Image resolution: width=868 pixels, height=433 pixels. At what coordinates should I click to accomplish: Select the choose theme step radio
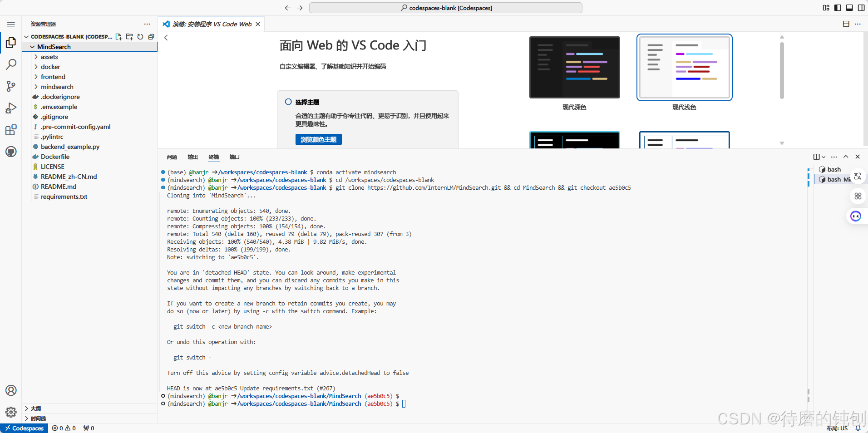(288, 102)
